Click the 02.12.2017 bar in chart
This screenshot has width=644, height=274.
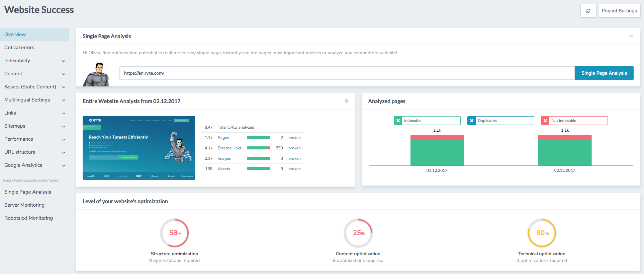click(565, 150)
